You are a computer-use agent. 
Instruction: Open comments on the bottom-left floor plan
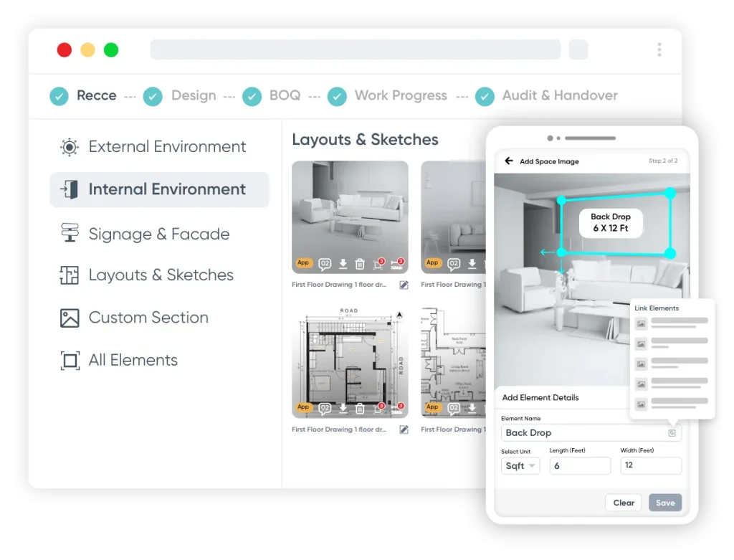pyautogui.click(x=325, y=409)
